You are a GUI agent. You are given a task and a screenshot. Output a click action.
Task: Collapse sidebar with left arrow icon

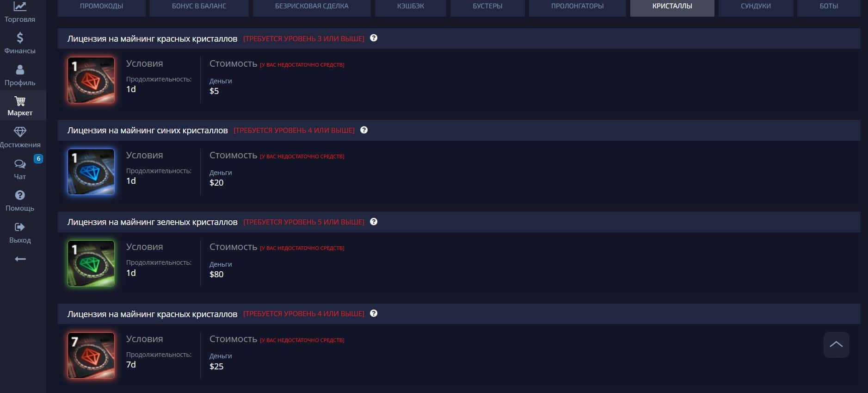(x=20, y=259)
